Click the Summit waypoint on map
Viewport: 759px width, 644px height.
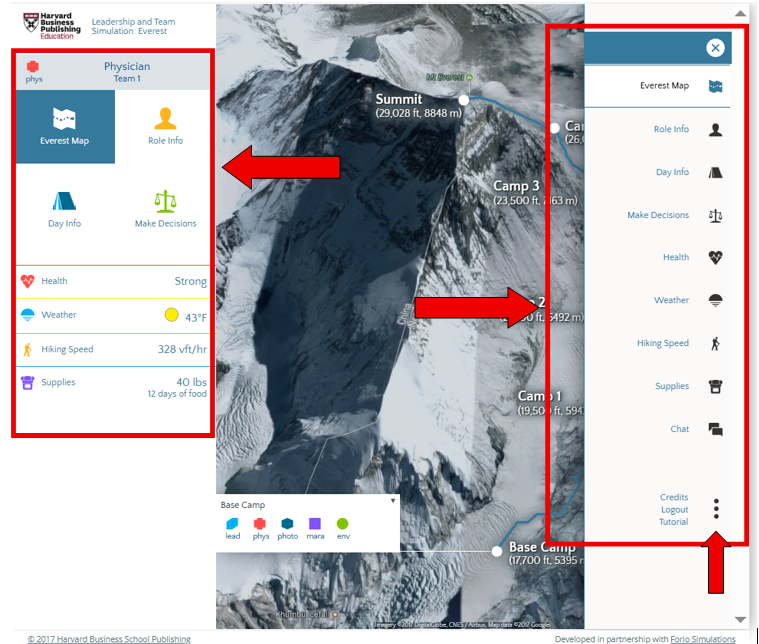[463, 100]
